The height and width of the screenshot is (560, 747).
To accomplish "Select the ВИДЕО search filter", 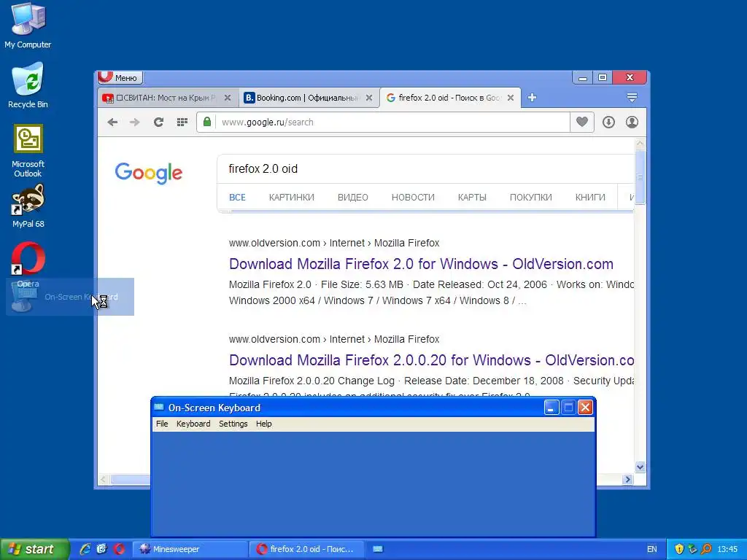I will pyautogui.click(x=353, y=197).
